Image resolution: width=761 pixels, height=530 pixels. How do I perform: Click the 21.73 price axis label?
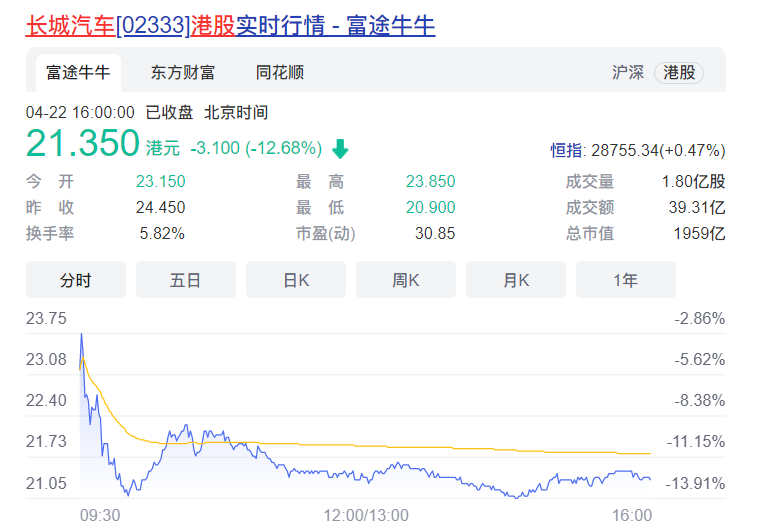(46, 442)
